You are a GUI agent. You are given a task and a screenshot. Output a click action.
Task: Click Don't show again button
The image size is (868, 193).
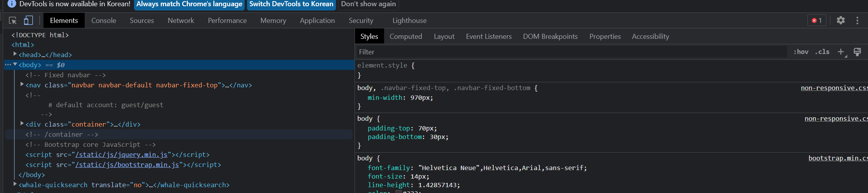coord(369,4)
